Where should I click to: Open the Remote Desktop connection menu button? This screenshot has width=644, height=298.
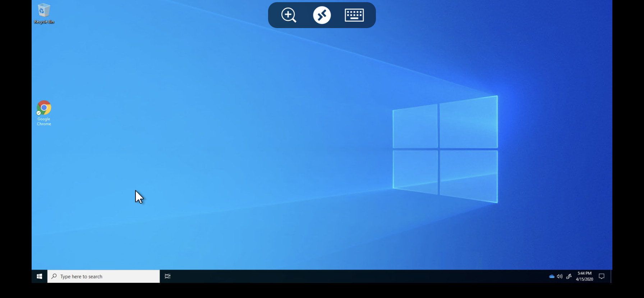(x=322, y=15)
